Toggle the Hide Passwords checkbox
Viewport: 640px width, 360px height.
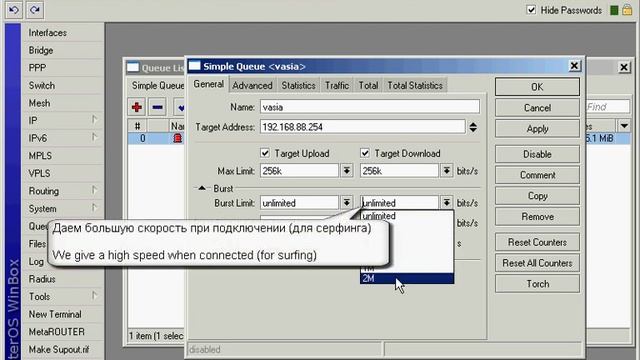point(531,10)
